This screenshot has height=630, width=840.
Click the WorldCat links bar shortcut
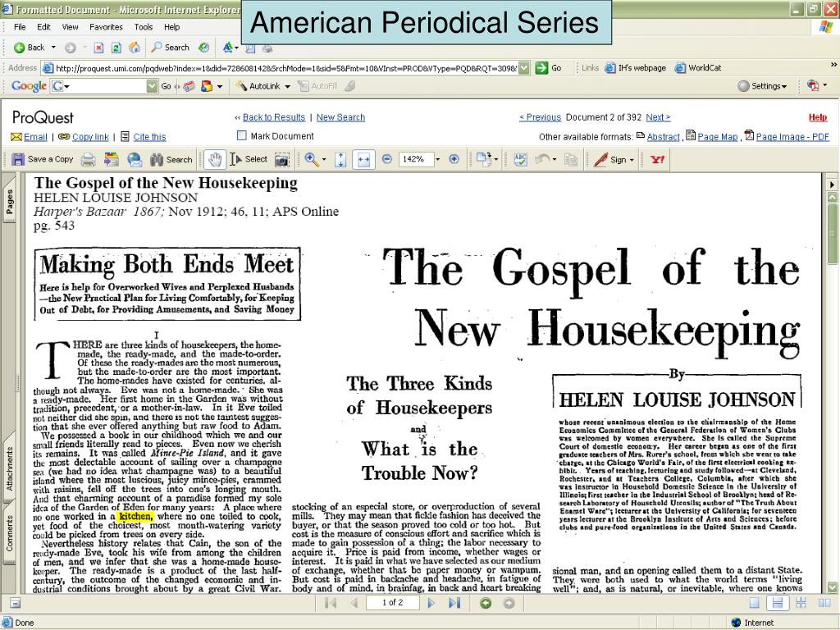coord(698,67)
